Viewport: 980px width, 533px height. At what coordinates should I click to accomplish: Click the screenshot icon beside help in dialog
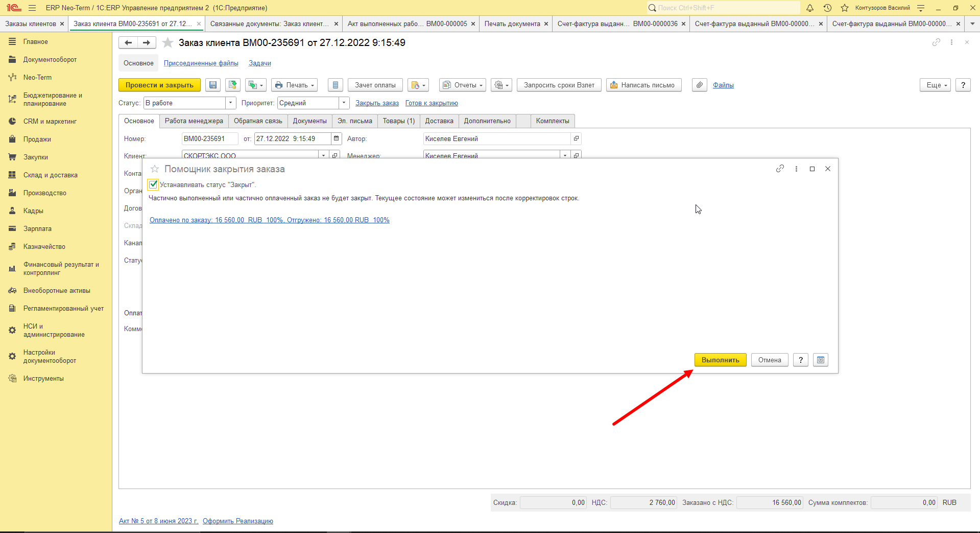(x=821, y=360)
